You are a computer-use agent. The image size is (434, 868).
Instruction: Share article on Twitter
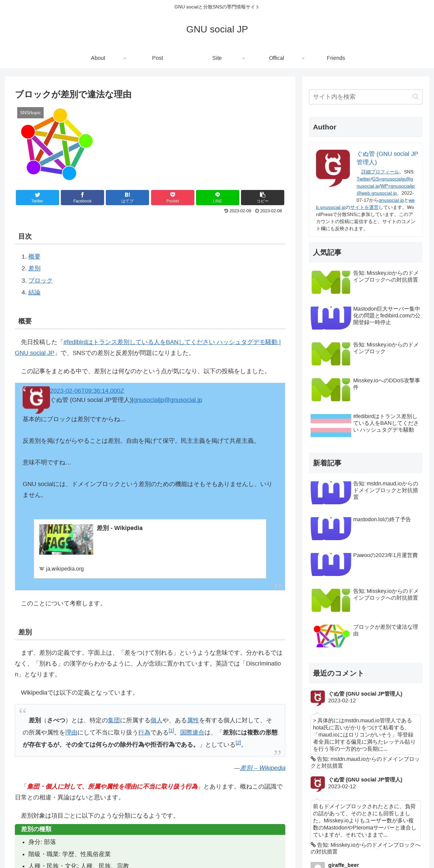pos(38,197)
